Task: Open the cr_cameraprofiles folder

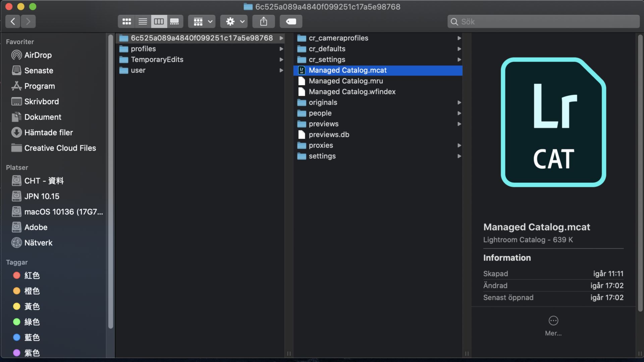Action: coord(338,38)
